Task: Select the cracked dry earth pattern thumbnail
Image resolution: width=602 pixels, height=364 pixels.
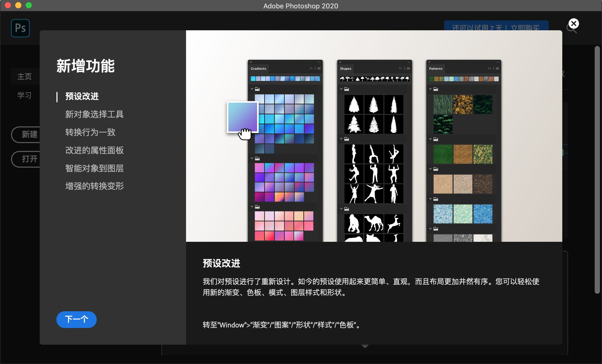Action: [463, 184]
